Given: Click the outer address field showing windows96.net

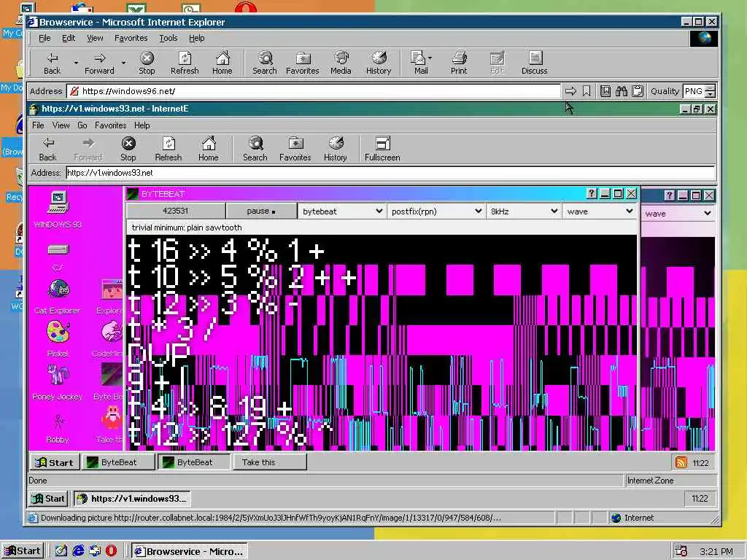Looking at the screenshot, I should tap(314, 91).
